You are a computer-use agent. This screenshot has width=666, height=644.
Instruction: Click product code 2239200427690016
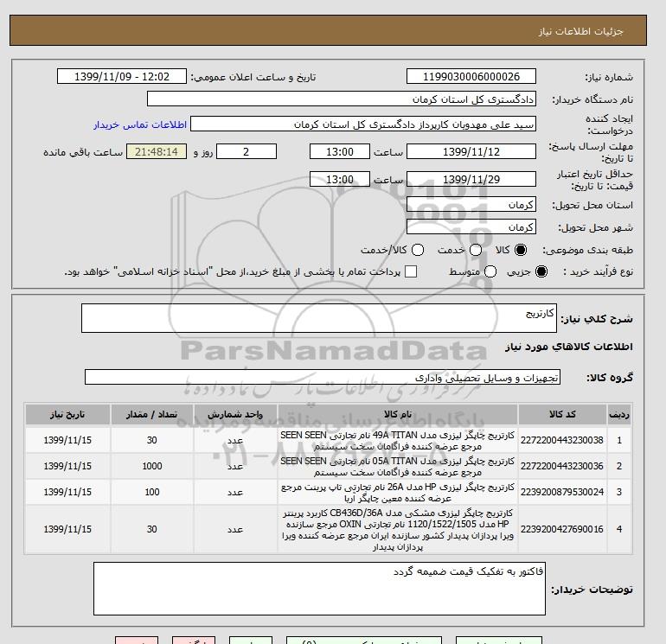[562, 529]
